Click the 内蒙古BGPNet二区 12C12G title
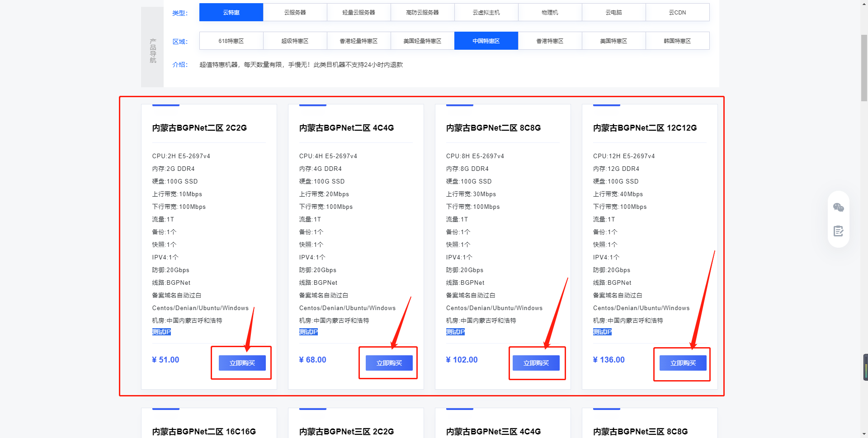 point(645,128)
